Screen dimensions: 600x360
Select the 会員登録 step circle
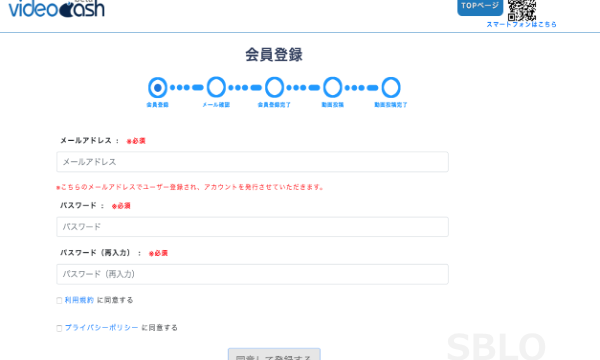pyautogui.click(x=158, y=88)
